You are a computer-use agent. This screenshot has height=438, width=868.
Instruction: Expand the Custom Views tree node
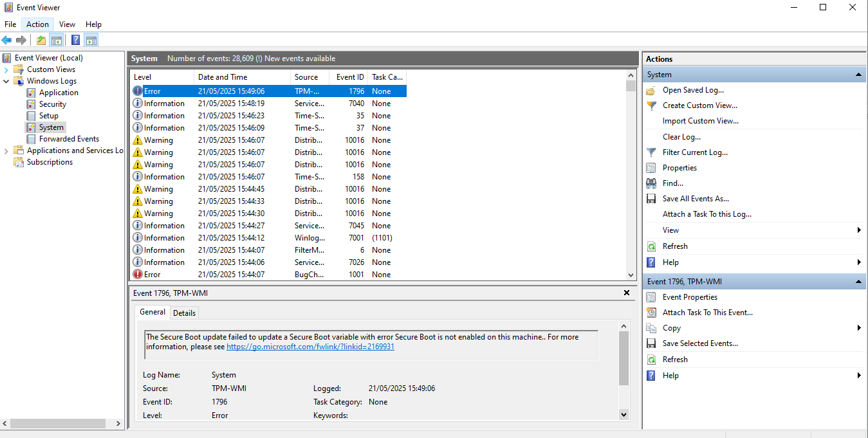tap(6, 69)
